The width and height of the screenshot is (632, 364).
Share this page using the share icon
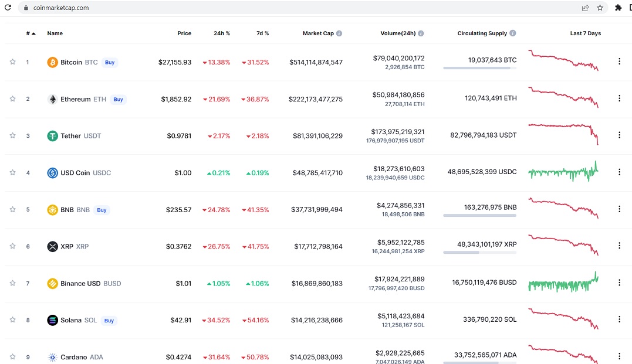point(585,8)
